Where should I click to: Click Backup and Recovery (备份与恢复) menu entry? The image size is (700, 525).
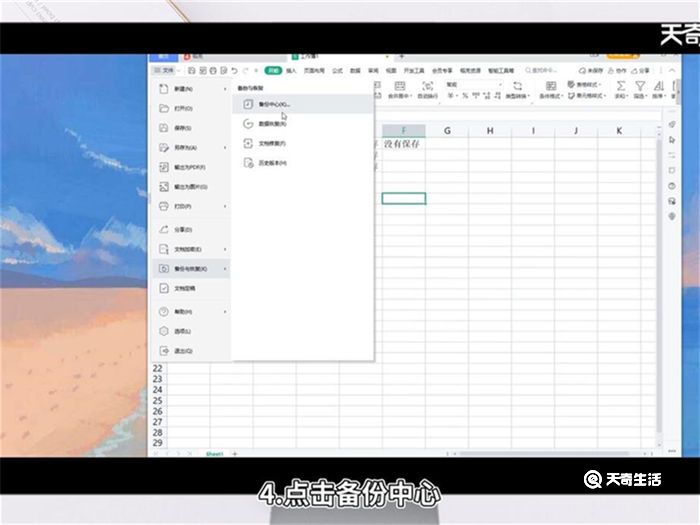[x=192, y=269]
